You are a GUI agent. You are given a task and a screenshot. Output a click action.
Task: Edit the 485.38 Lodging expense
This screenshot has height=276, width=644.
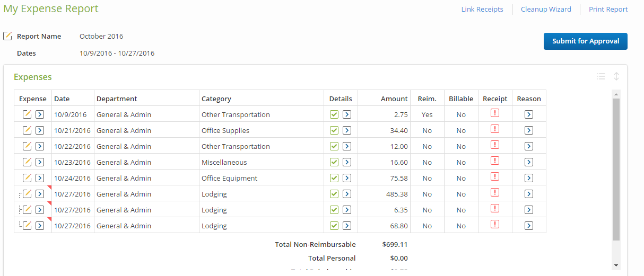tap(27, 194)
